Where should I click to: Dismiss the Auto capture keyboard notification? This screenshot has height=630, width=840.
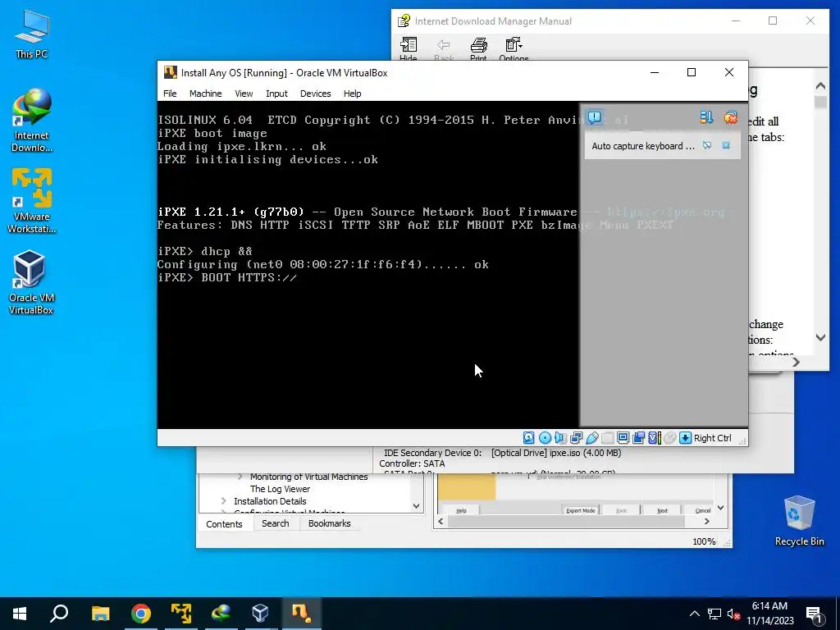point(726,145)
